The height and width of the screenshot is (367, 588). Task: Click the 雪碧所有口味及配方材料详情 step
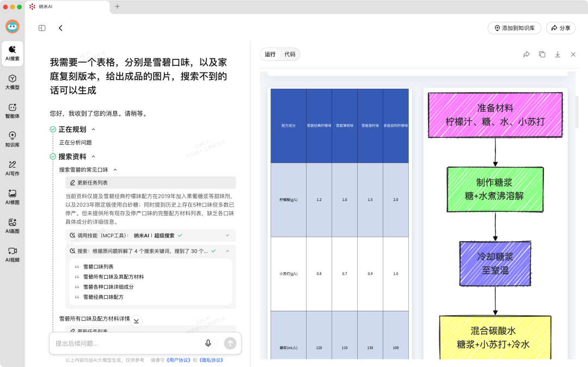(x=95, y=319)
